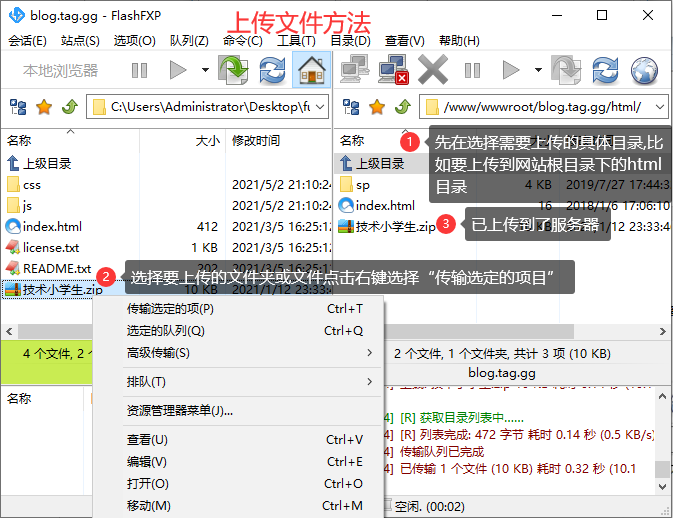Viewport: 673px width, 518px height.
Task: Click the log panel vertical scrollbar
Action: tap(663, 440)
